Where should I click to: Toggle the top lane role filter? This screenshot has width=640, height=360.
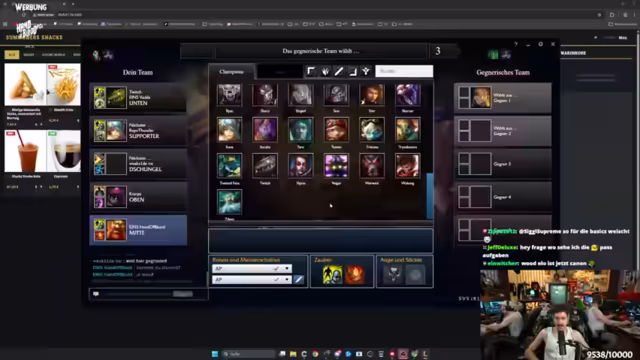pyautogui.click(x=311, y=71)
